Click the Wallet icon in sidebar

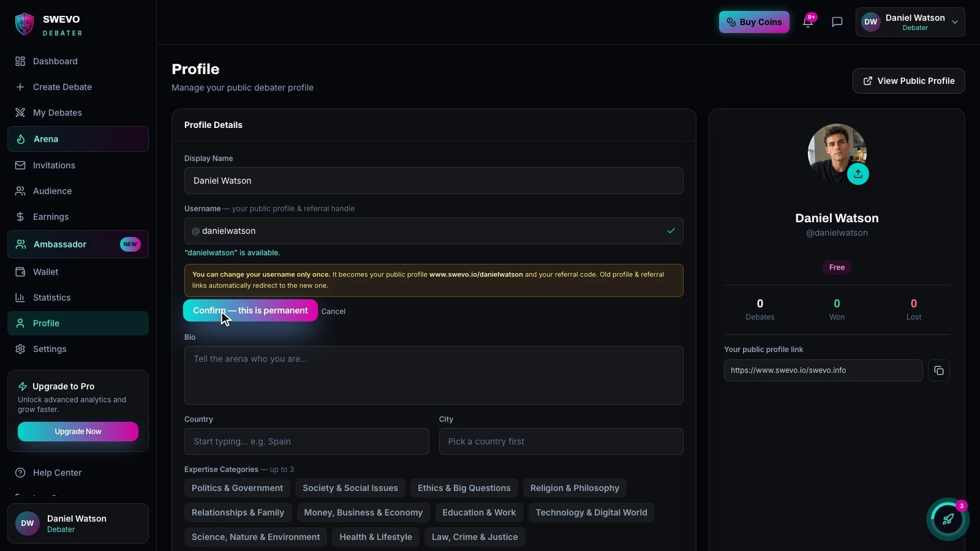click(x=20, y=272)
